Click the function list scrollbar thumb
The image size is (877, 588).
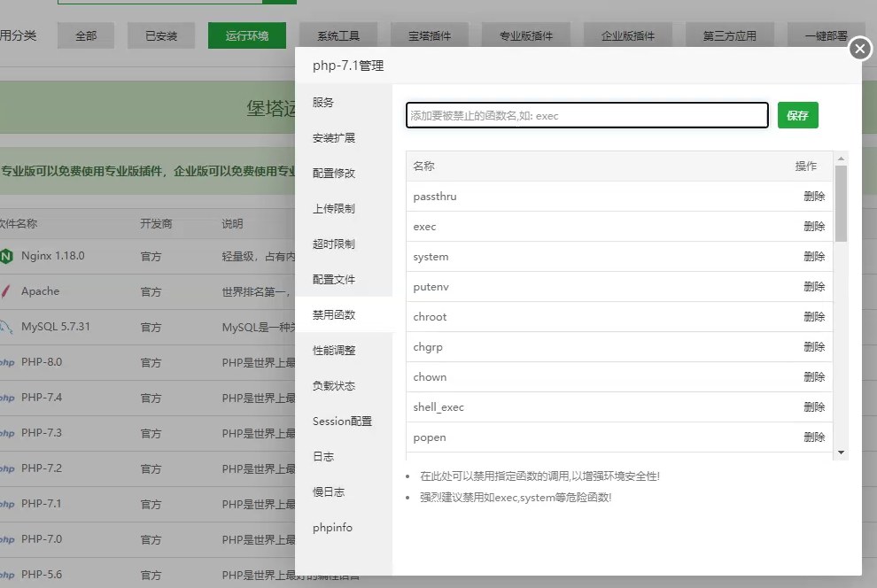(x=841, y=204)
